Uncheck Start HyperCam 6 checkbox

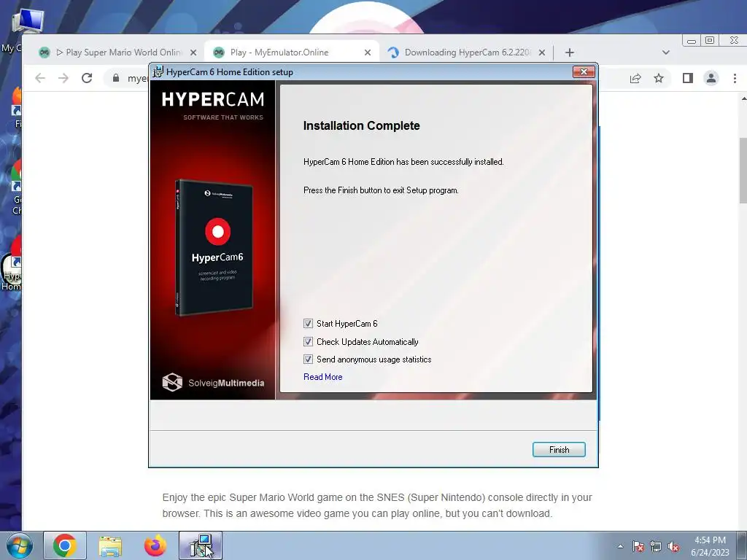click(x=309, y=324)
